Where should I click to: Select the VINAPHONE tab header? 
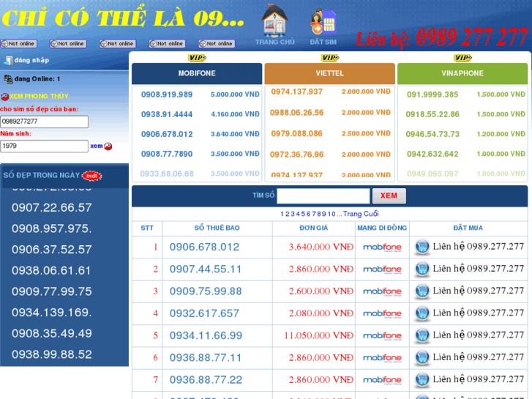pos(462,73)
